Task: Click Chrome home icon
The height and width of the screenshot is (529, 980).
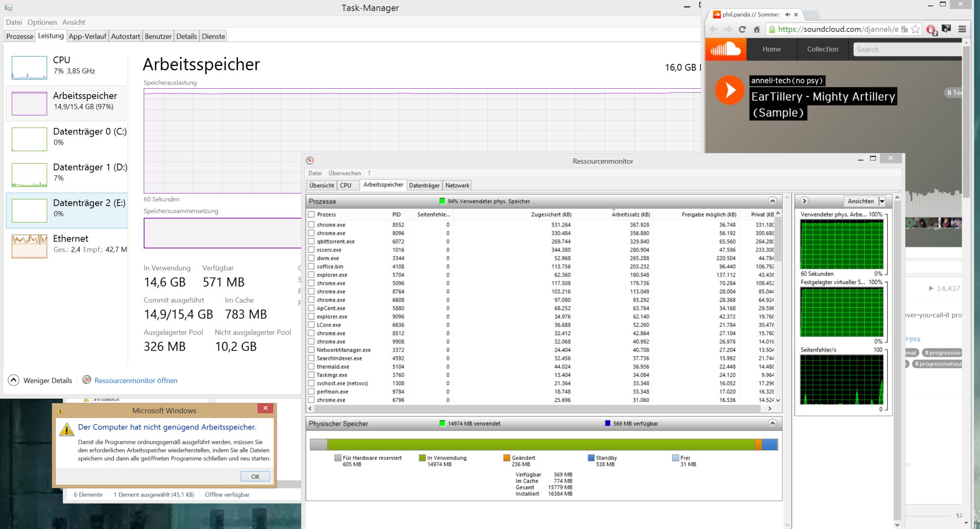Action: point(757,29)
